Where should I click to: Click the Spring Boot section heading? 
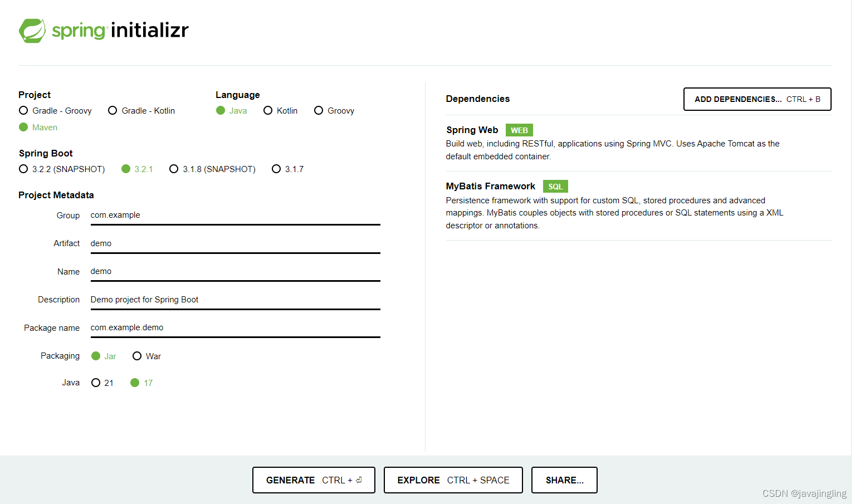(x=46, y=153)
